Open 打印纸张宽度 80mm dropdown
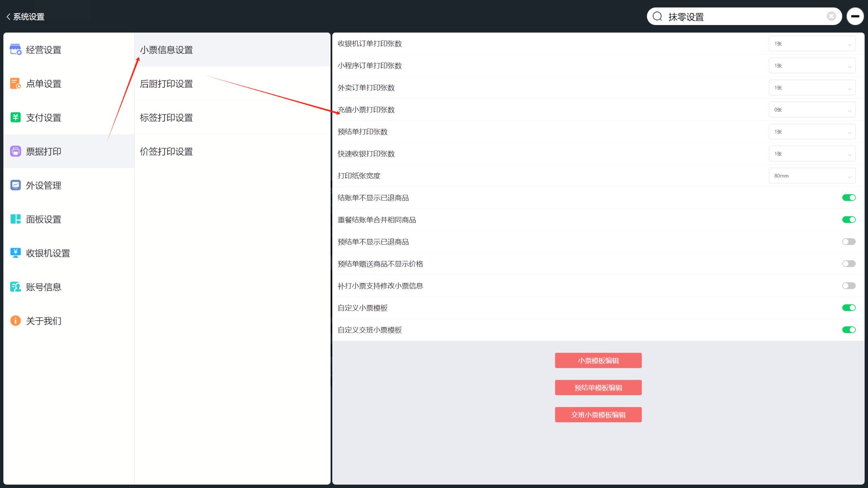Viewport: 868px width, 488px height. coord(812,176)
